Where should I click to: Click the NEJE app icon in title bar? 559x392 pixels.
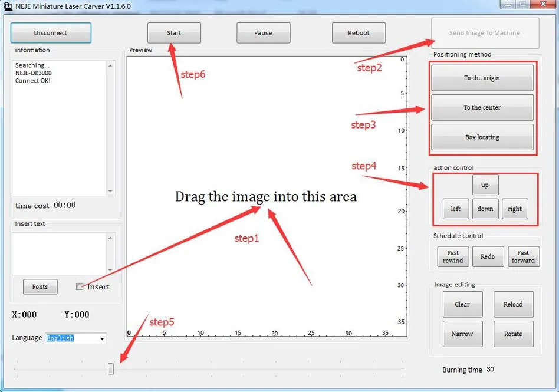pos(8,6)
